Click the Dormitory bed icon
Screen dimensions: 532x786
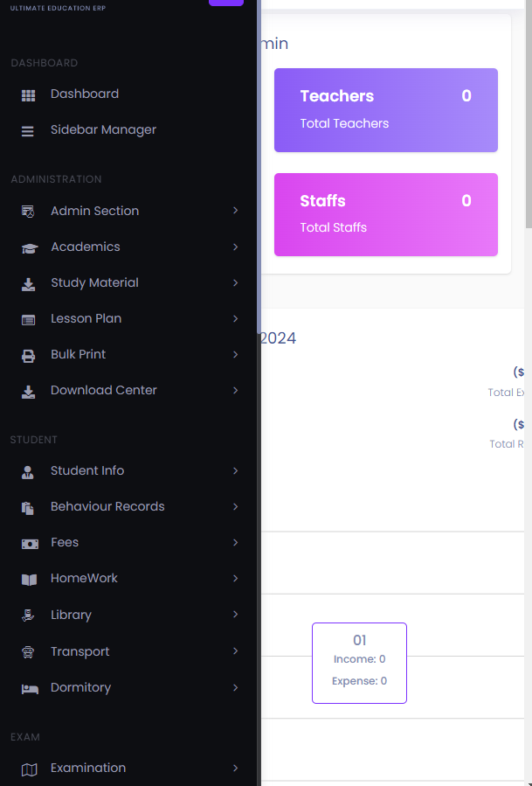click(x=29, y=688)
